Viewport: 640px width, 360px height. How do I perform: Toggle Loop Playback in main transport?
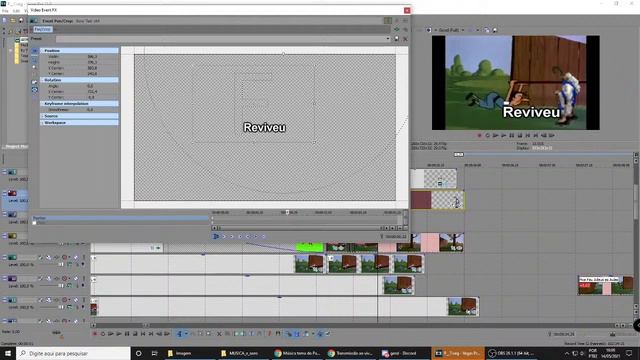click(x=103, y=334)
